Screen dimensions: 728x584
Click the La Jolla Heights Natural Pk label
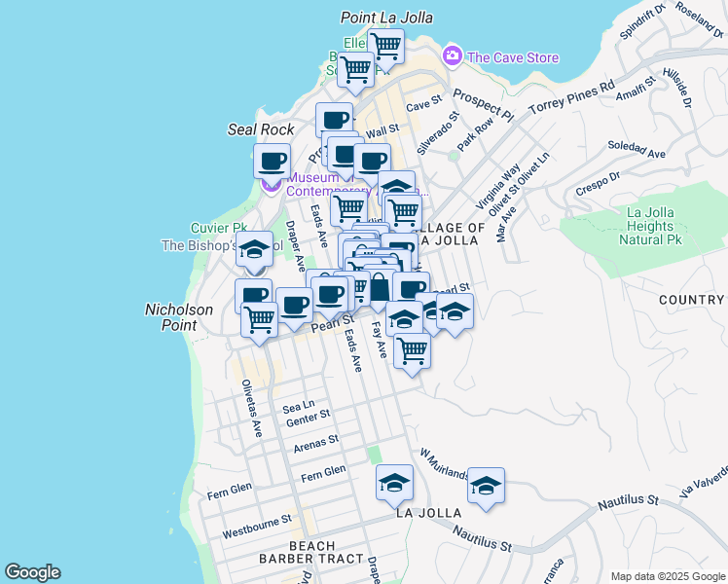[650, 226]
